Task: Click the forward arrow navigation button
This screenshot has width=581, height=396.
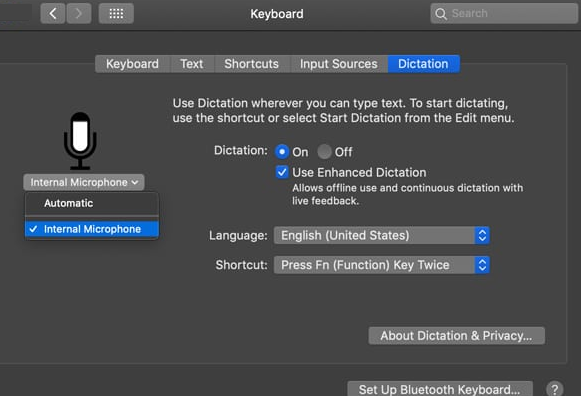Action: point(79,14)
